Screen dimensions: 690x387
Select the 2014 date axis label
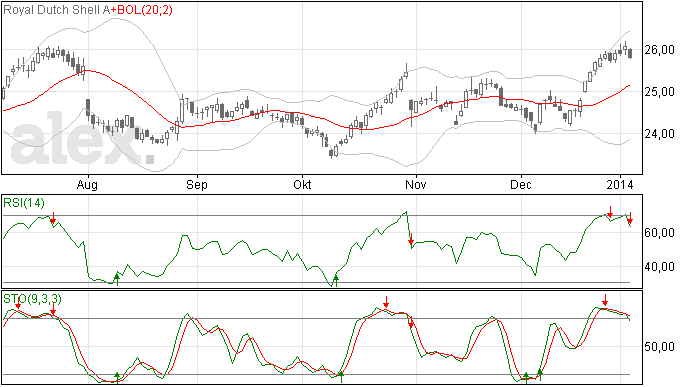pos(620,184)
